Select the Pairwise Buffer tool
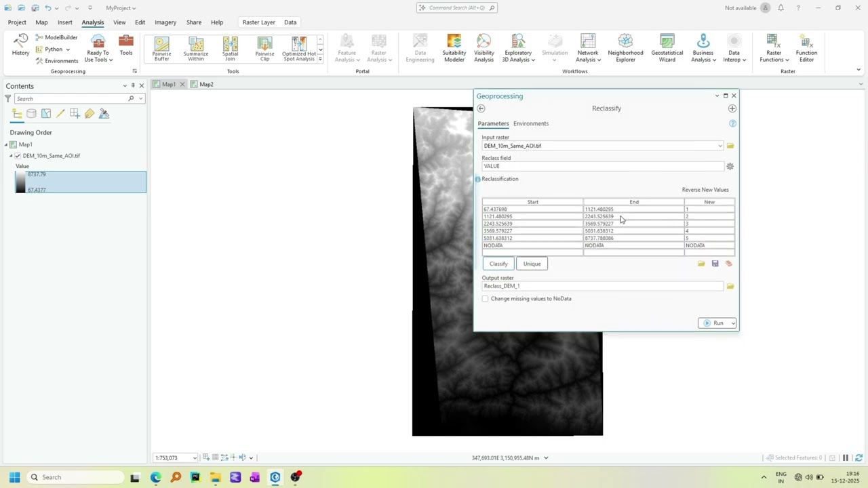Viewport: 868px width, 488px height. [161, 49]
